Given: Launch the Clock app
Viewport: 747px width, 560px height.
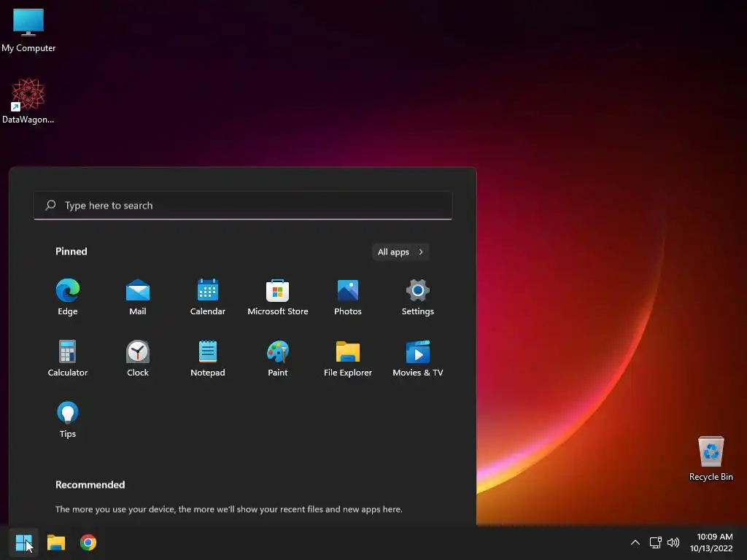Looking at the screenshot, I should 138,359.
